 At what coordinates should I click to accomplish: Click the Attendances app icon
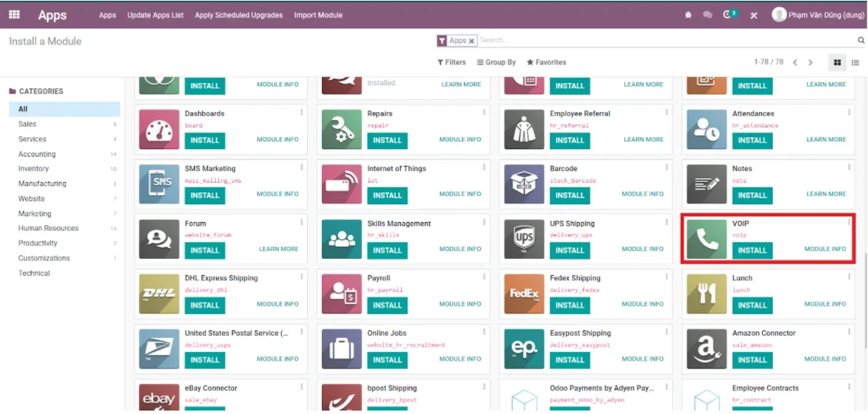coord(707,130)
